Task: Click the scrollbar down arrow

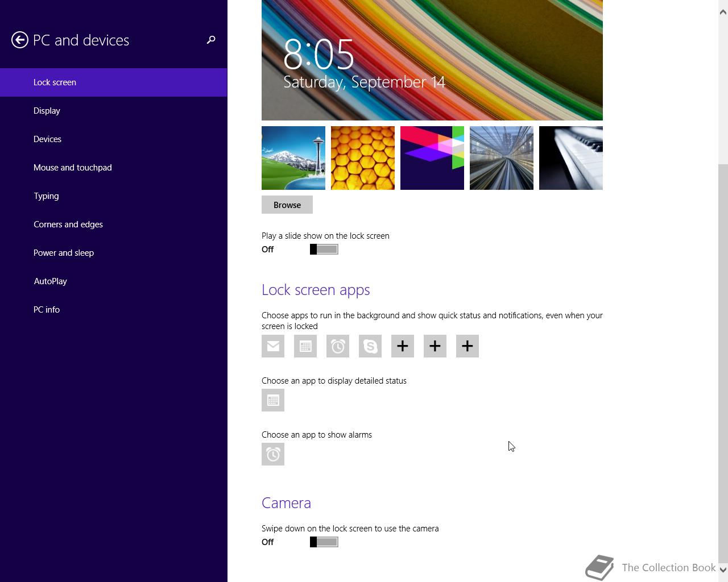Action: [723, 569]
